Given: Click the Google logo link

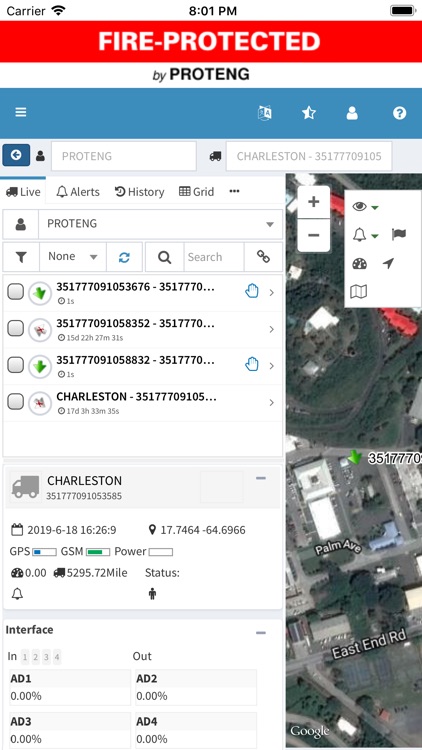Looking at the screenshot, I should tap(310, 731).
